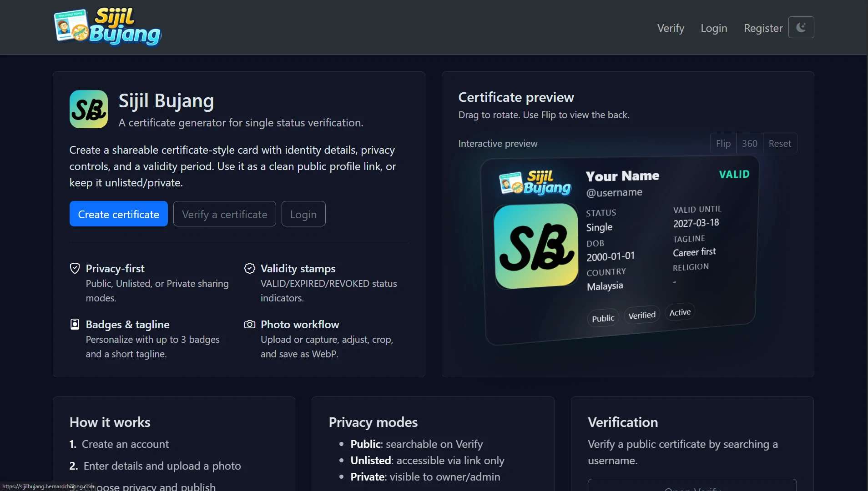Click the 'Verification' heading

click(x=623, y=422)
